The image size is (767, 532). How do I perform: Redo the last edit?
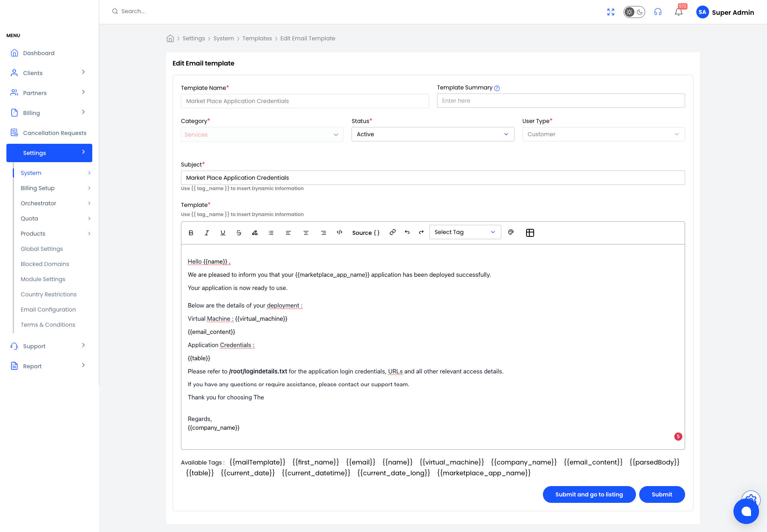[x=421, y=232]
